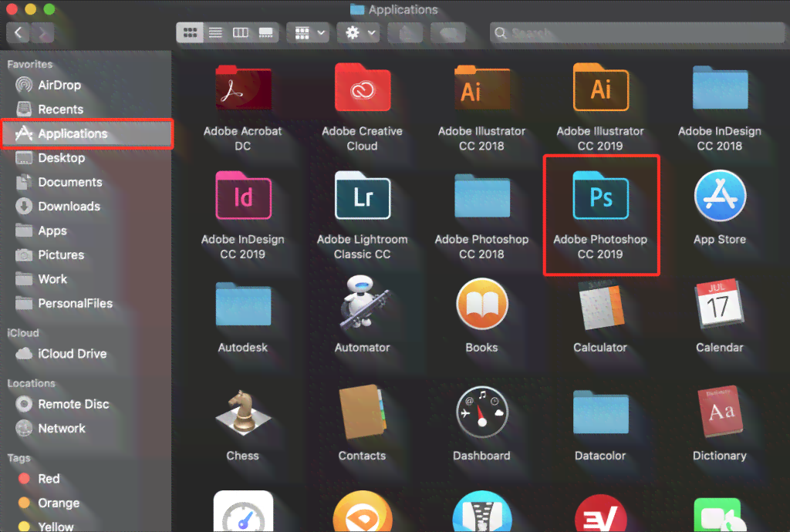Open Adobe InDesign CC 2018 folder

[x=720, y=88]
